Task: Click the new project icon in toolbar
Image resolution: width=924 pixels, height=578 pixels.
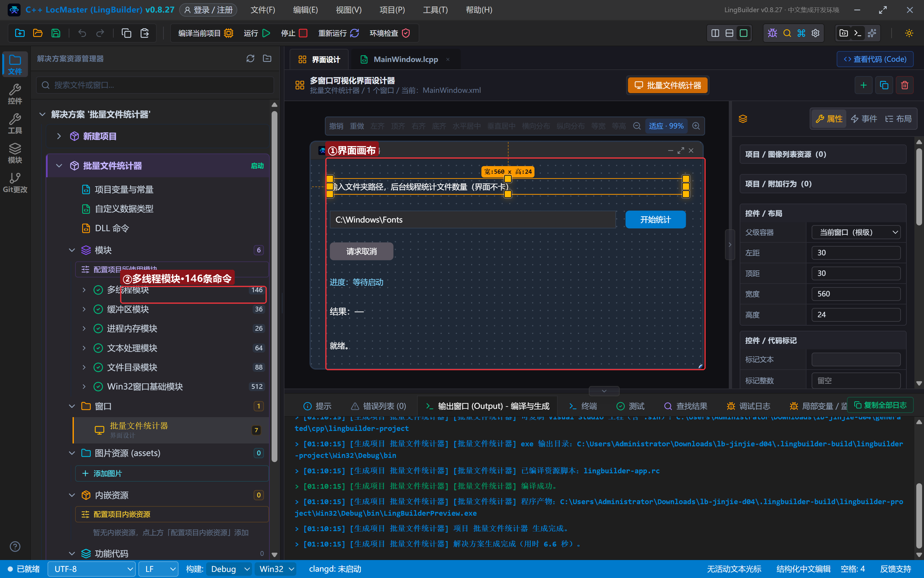Action: [x=20, y=33]
